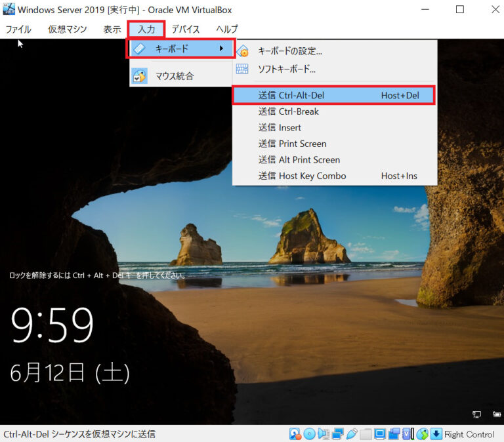504x442 pixels.
Task: Click the network adapter status icon
Action: coord(337,434)
